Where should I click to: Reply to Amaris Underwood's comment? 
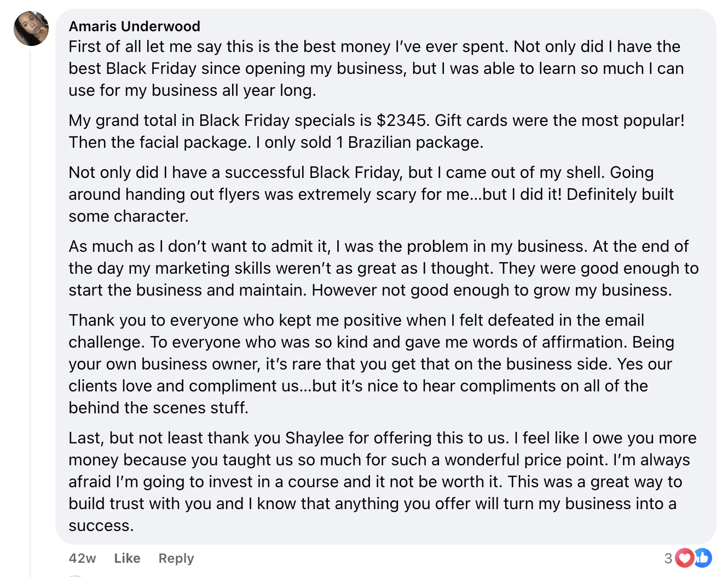coord(176,558)
